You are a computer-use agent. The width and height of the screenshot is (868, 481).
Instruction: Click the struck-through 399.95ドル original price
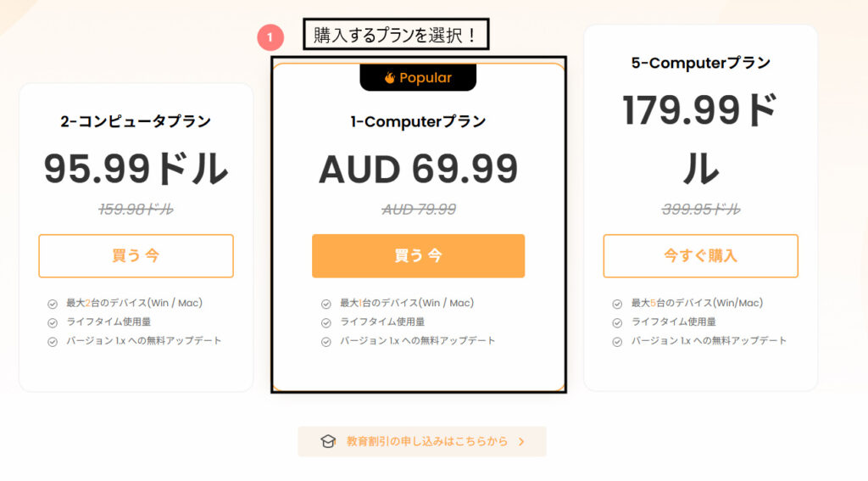(x=701, y=209)
